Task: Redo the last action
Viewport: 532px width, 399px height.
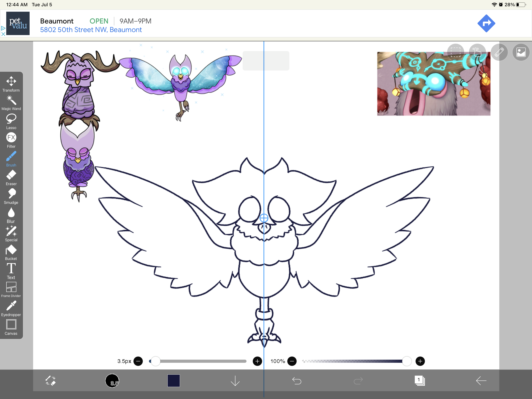Action: (x=358, y=380)
